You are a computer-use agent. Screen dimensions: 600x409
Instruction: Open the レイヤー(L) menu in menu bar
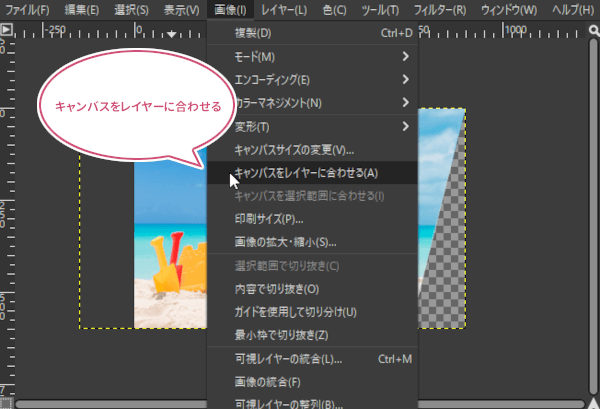coord(284,10)
